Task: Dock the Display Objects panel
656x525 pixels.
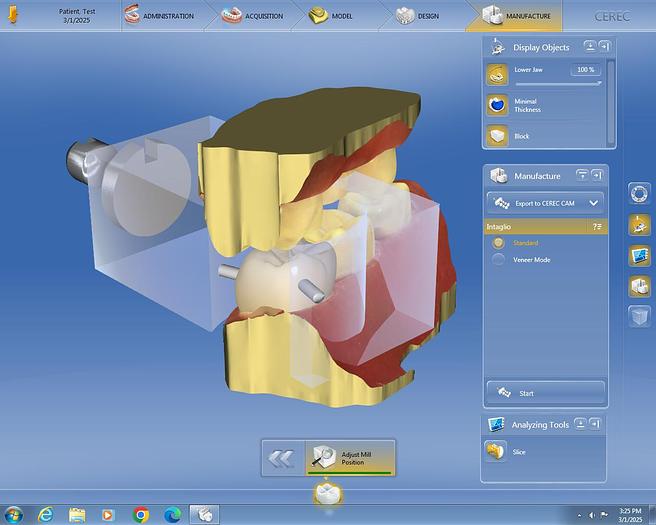Action: pyautogui.click(x=605, y=46)
